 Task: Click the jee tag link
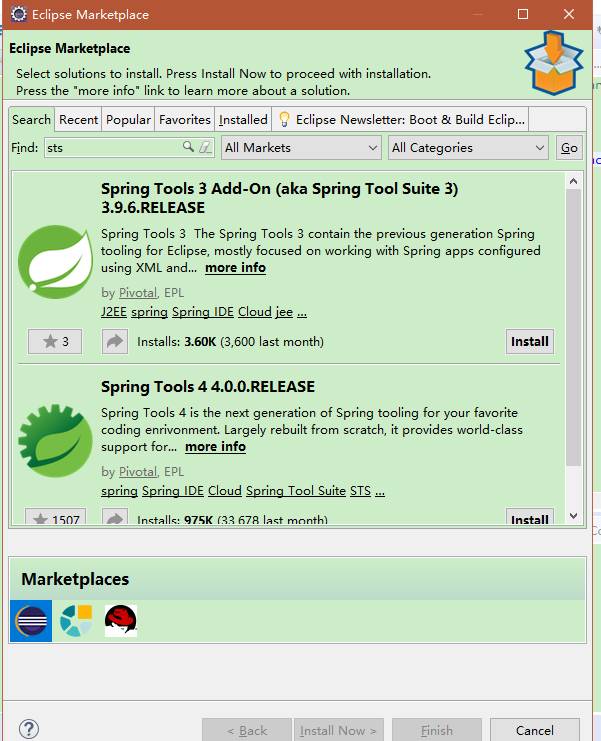tap(284, 312)
